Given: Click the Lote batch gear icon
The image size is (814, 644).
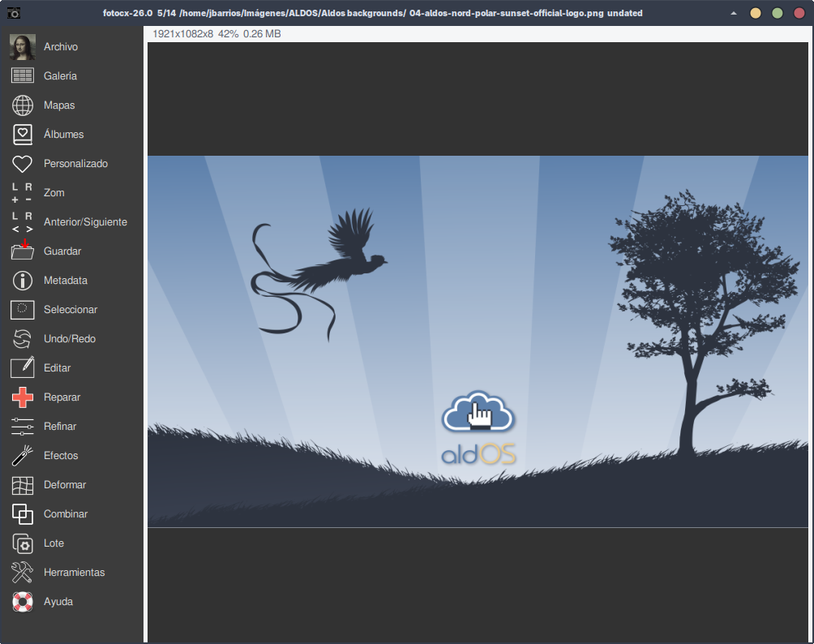Looking at the screenshot, I should [x=23, y=543].
